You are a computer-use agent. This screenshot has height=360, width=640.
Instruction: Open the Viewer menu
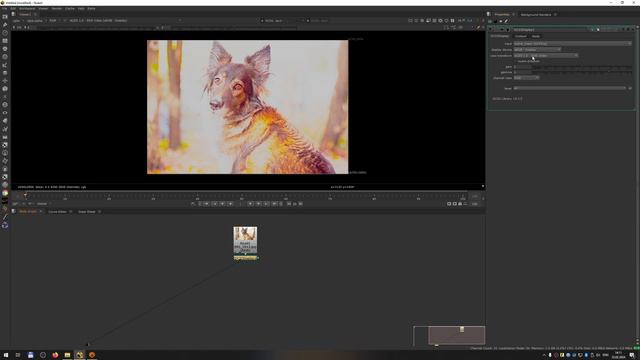(x=43, y=8)
